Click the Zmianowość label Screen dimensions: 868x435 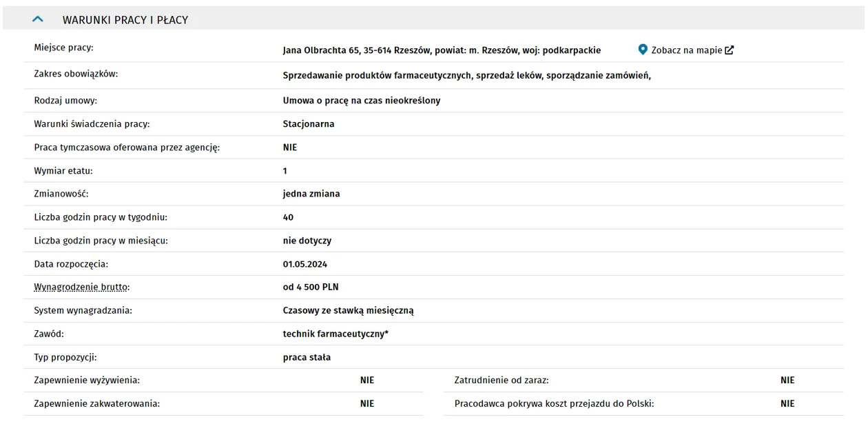click(x=61, y=194)
